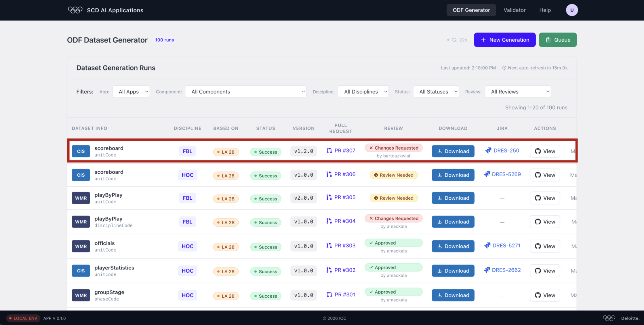Click the pull request icon for PR #306

(329, 174)
